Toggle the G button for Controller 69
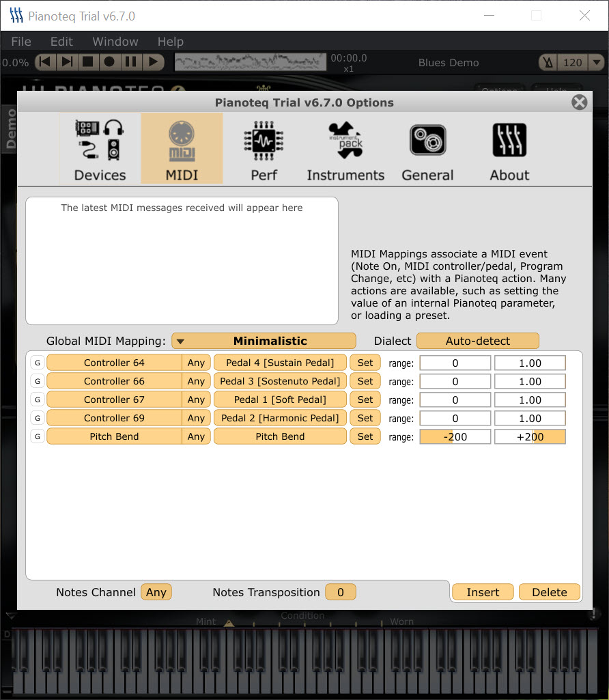The image size is (609, 700). point(38,418)
